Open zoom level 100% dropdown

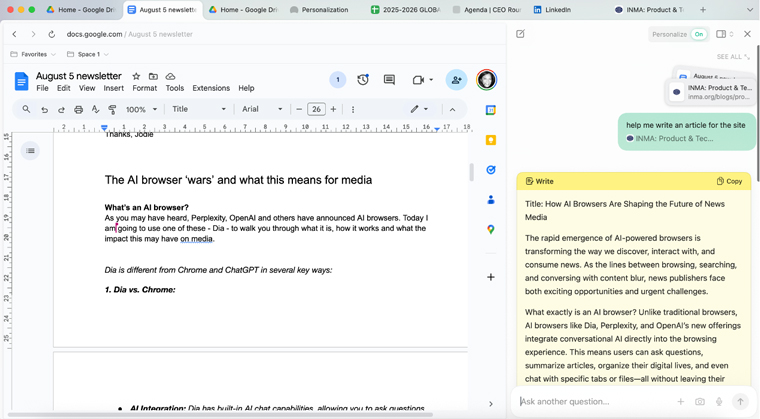141,110
